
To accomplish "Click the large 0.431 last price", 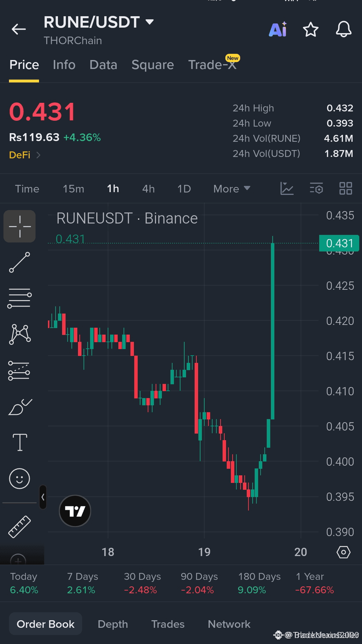I will (x=42, y=112).
